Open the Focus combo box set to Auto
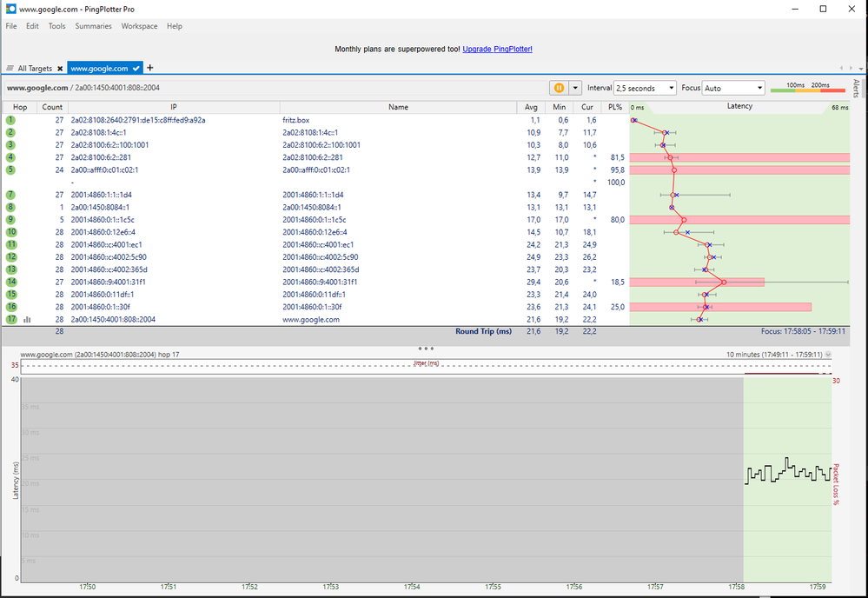This screenshot has width=868, height=598. coord(734,88)
